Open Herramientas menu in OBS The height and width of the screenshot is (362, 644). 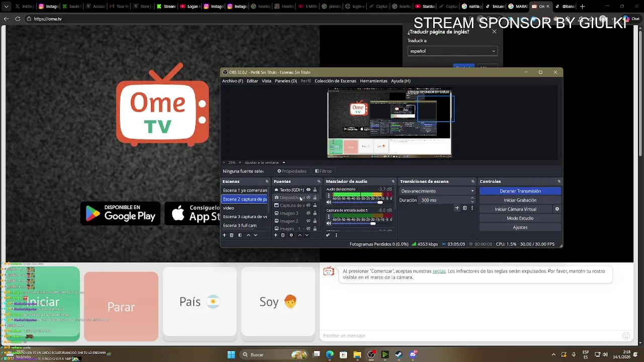point(373,81)
